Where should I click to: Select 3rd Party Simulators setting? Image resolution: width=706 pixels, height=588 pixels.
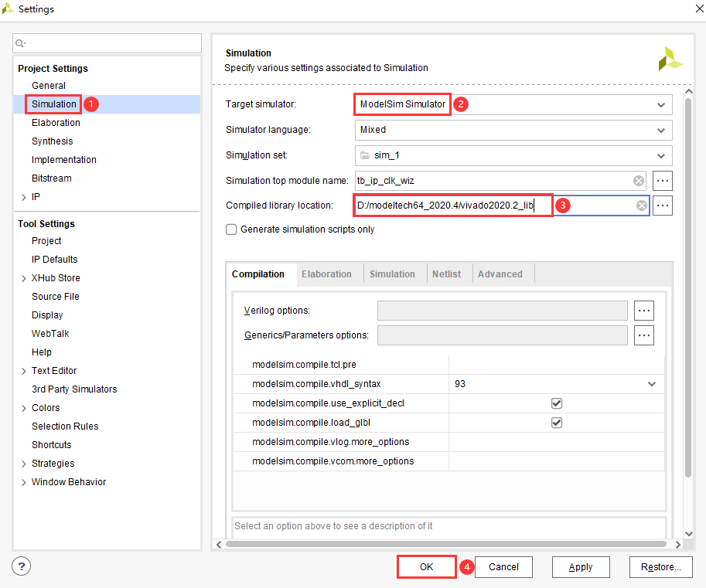tap(74, 389)
